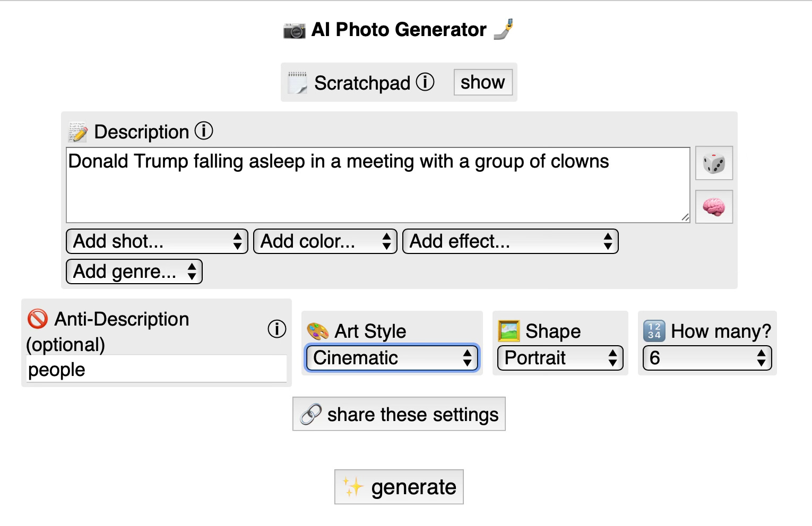
Task: Click the camera icon in title
Action: pos(294,30)
